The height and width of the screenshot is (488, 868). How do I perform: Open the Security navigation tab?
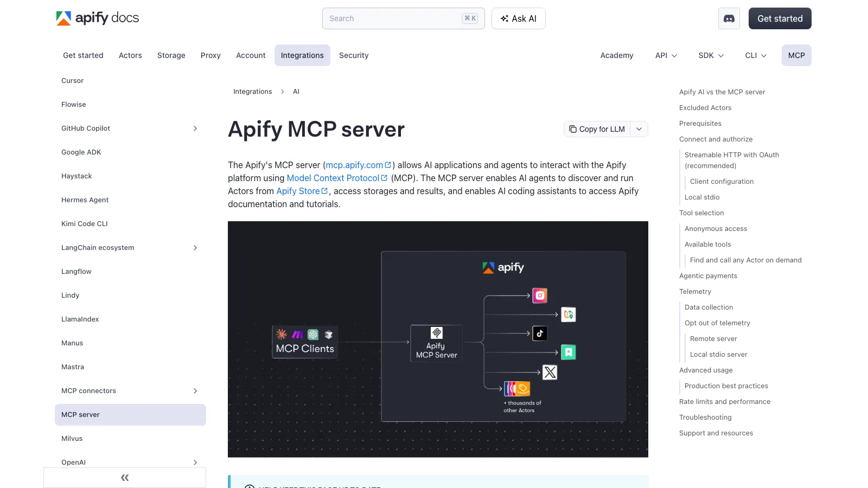(354, 55)
